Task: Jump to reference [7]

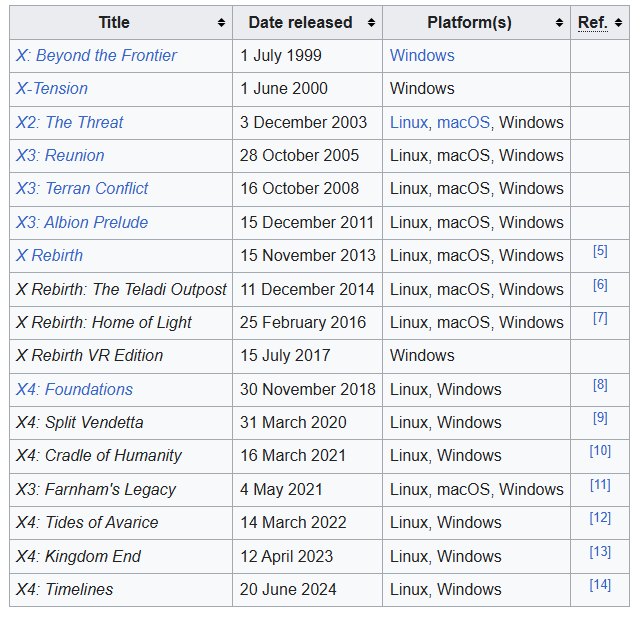Action: pyautogui.click(x=600, y=318)
